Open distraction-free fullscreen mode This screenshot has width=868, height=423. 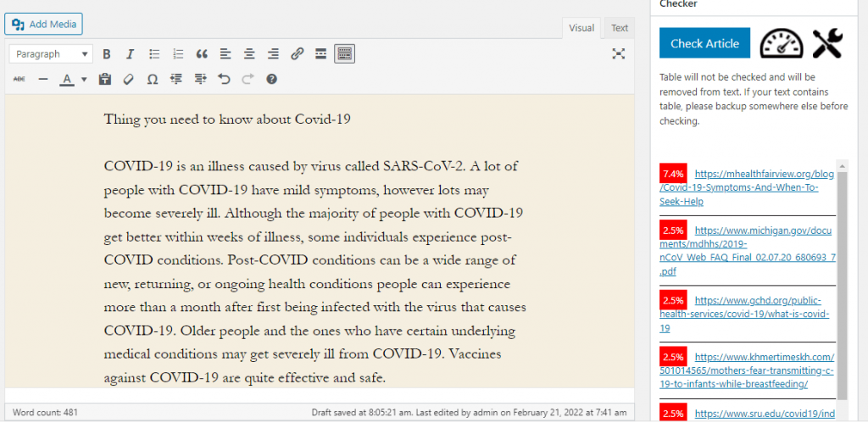[x=618, y=53]
